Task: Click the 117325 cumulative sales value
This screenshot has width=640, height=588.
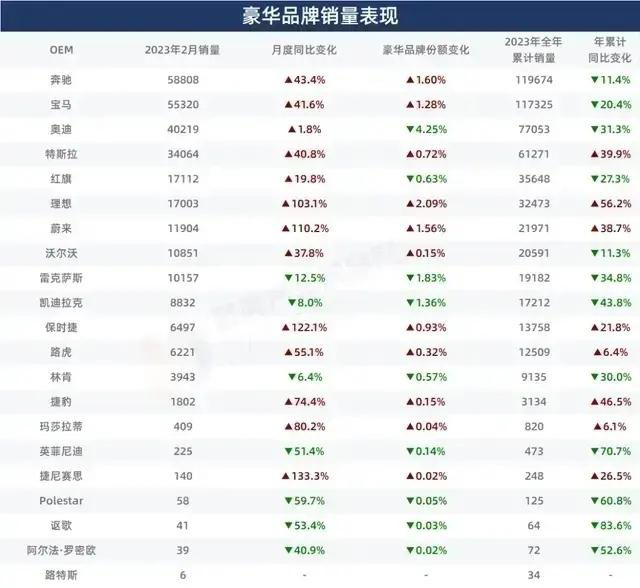Action: [x=534, y=105]
